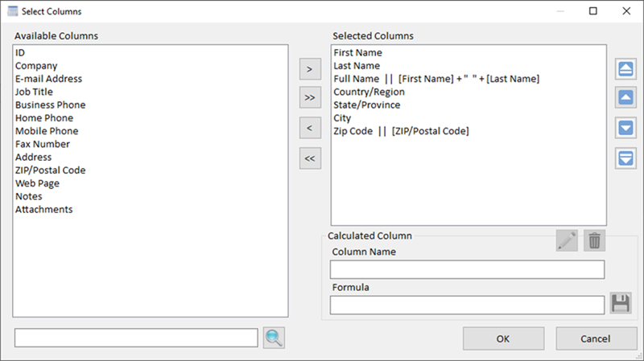The height and width of the screenshot is (361, 644).
Task: Add all columns with >> button
Action: tap(310, 97)
